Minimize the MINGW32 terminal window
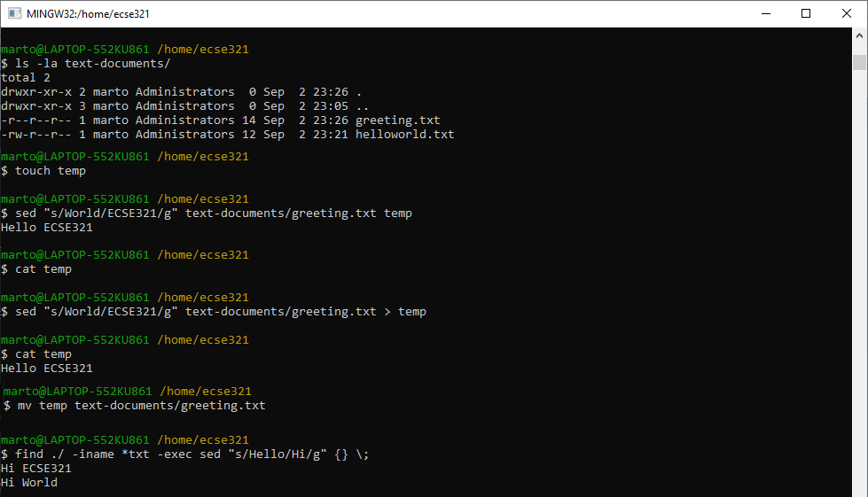868x497 pixels. 766,13
